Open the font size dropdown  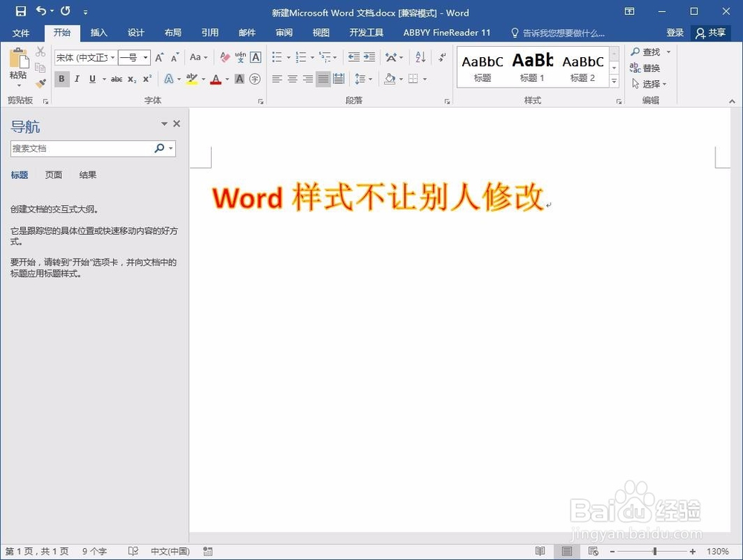144,57
